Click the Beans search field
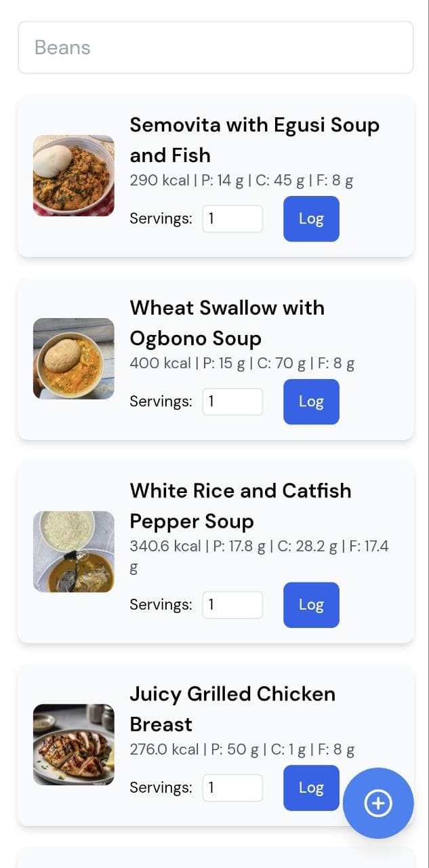429x868 pixels. (216, 47)
